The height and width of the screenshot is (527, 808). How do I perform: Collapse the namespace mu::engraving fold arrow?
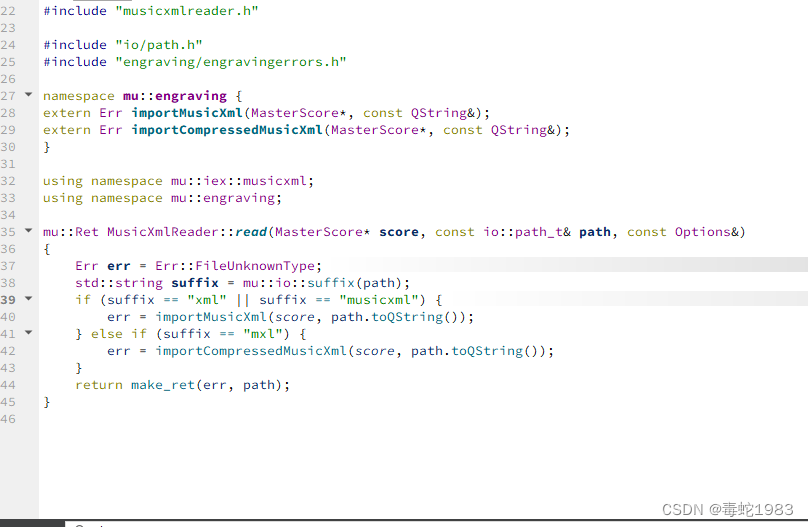coord(29,94)
